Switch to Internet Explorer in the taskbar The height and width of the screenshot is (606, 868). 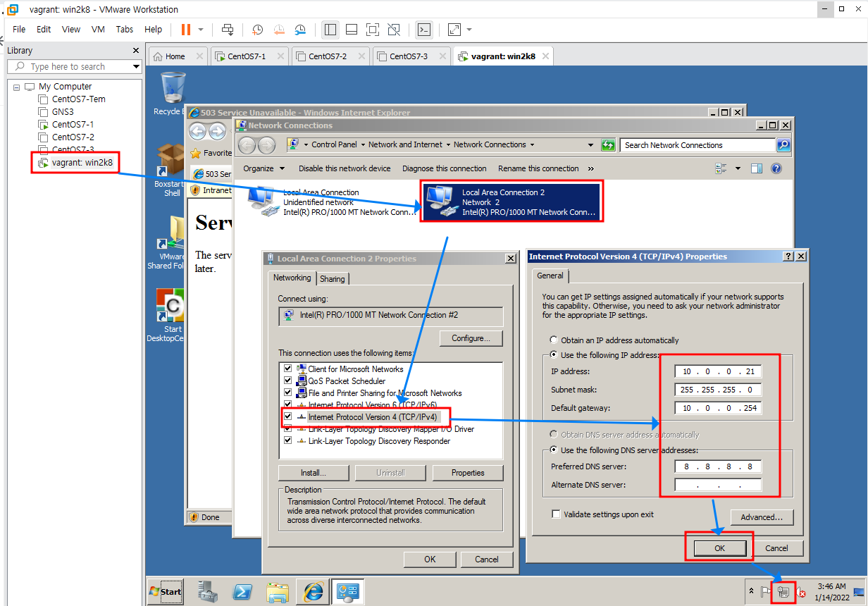(x=312, y=591)
